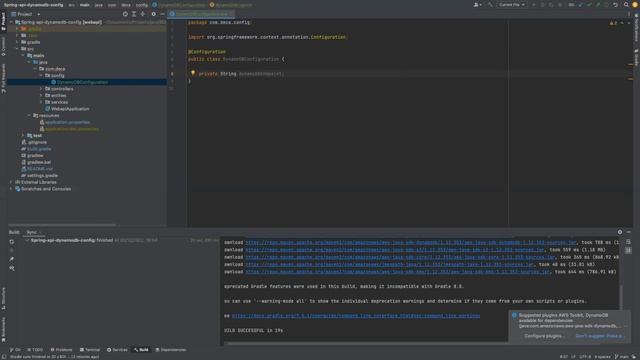Image resolution: width=640 pixels, height=360 pixels.
Task: Open the Bookmarks tool window stripe button
Action: (x=3, y=329)
